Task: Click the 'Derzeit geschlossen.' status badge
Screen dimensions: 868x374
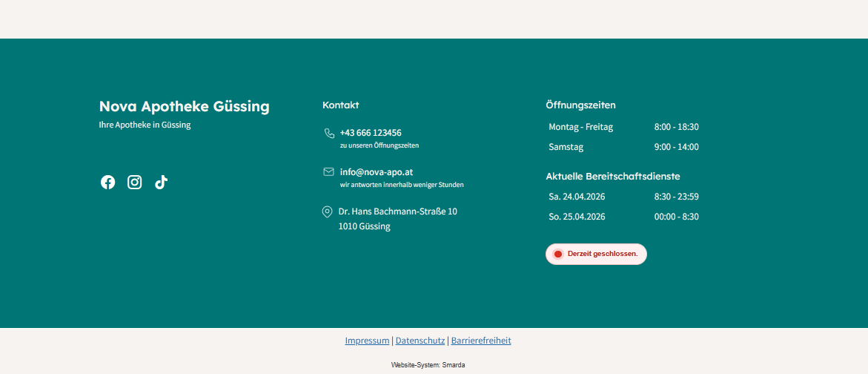Action: [x=596, y=255]
